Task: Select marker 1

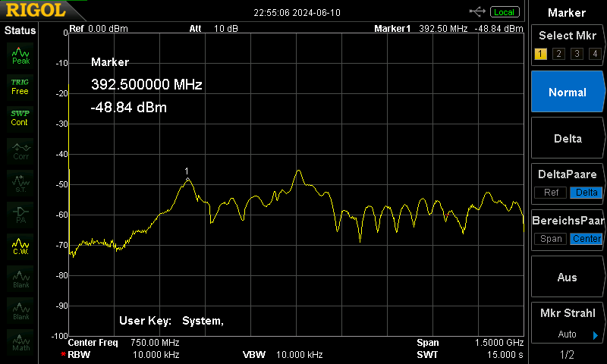Action: tap(540, 54)
